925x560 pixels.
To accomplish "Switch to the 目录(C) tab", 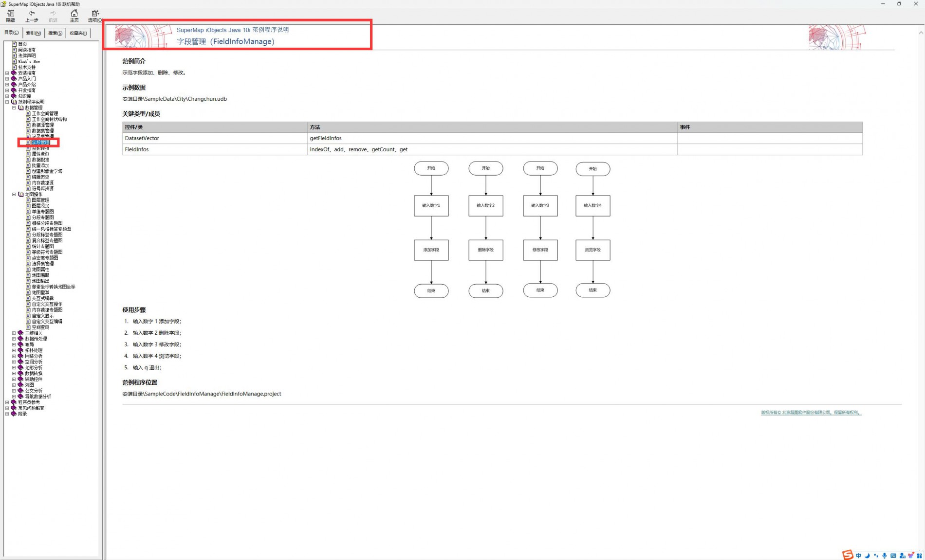I will coord(12,33).
